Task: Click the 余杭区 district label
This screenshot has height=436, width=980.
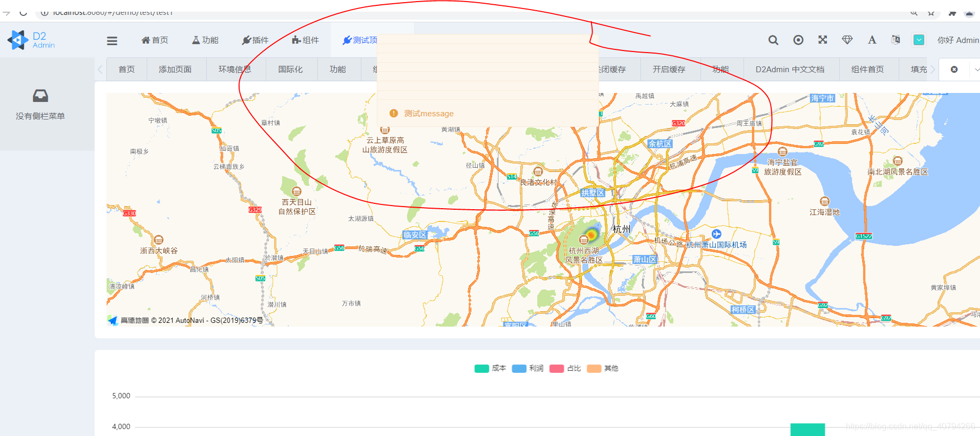Action: point(660,144)
